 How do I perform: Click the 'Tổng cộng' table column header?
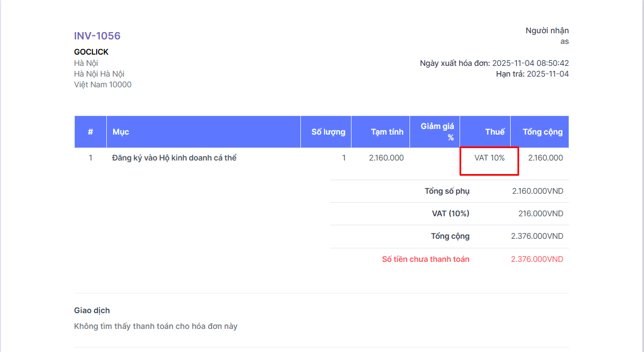(x=542, y=132)
